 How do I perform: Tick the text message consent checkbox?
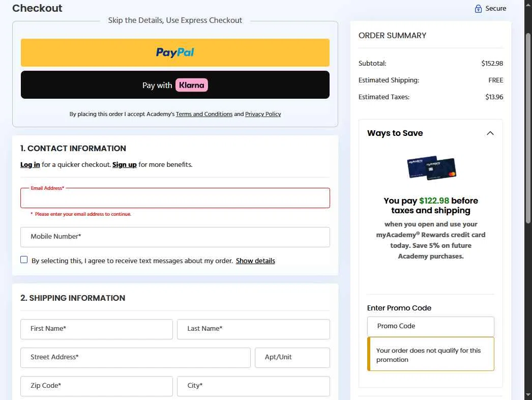tap(24, 260)
